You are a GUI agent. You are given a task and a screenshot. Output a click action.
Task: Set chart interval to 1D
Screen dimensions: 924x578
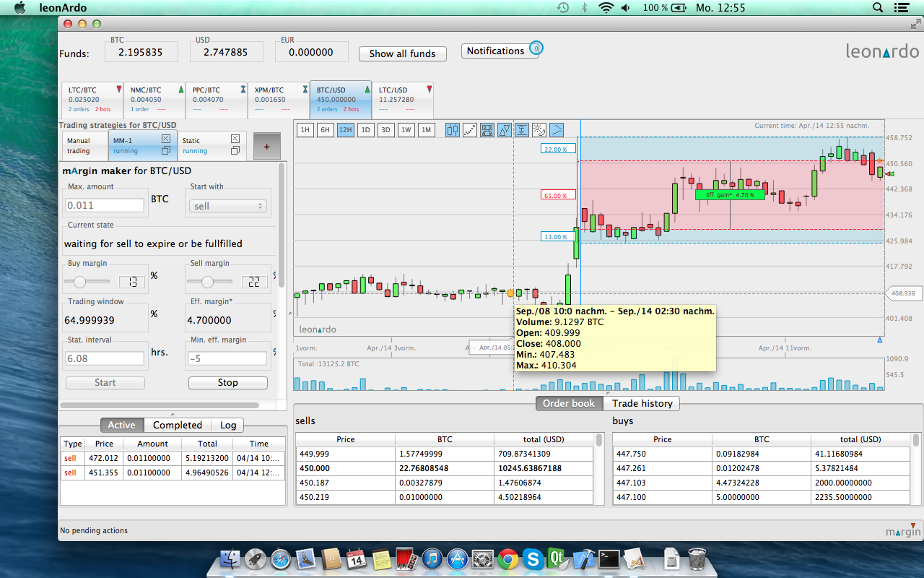pos(366,130)
